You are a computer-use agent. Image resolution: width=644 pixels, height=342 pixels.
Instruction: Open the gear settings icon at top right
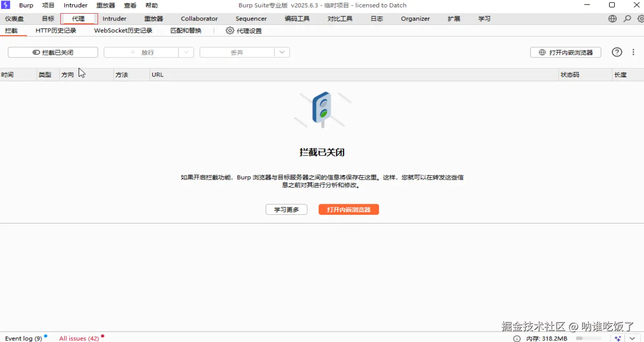click(641, 19)
